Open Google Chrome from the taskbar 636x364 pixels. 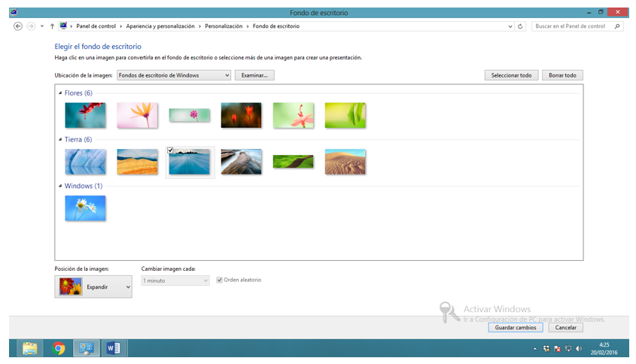59,348
